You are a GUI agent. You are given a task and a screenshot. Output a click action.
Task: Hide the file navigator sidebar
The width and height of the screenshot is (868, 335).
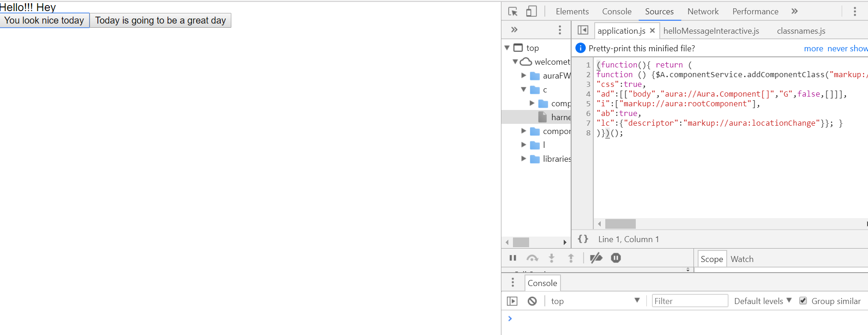(583, 30)
